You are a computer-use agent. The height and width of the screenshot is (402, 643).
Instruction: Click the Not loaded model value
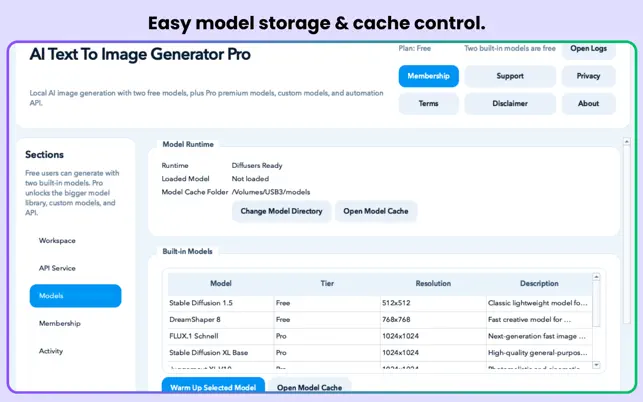click(x=251, y=179)
